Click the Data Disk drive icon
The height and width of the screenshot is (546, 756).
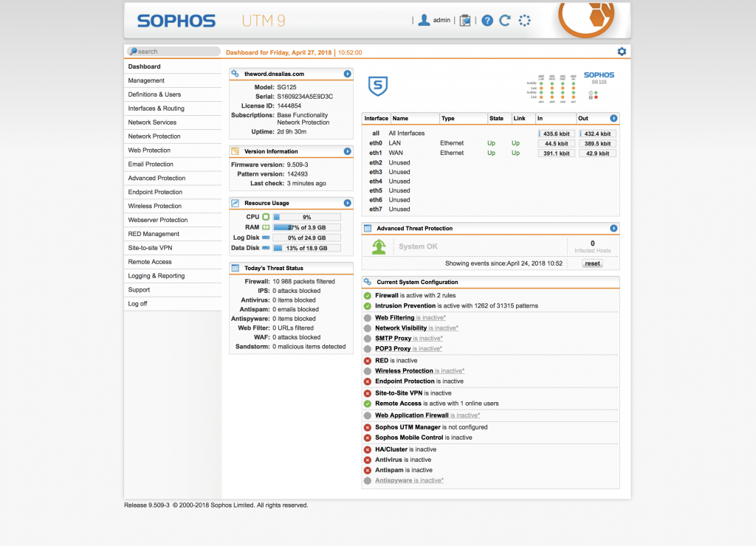click(266, 248)
